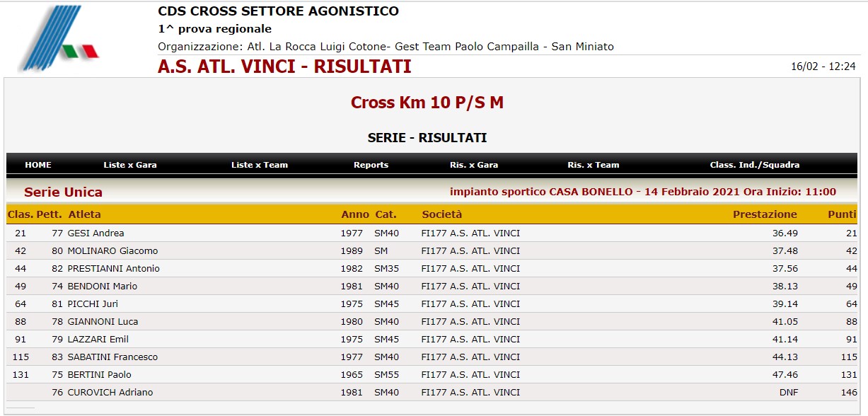Click athlete name MOLINARO Giacomo
Viewport: 868px width, 416px height.
pos(112,250)
